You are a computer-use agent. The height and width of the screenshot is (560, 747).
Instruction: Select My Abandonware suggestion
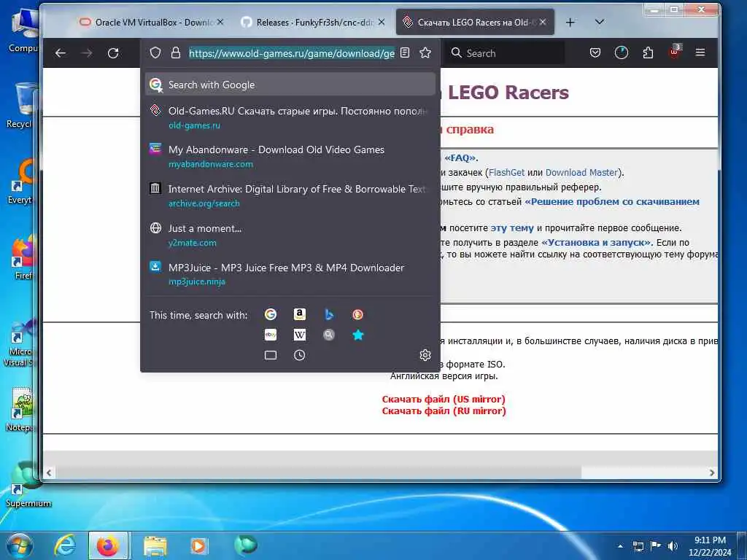(x=290, y=156)
